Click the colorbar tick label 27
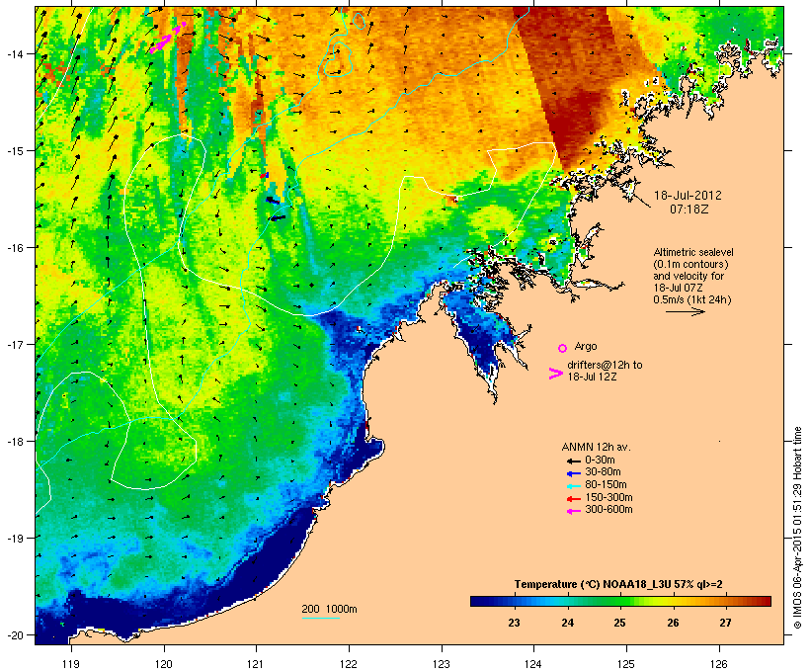 pos(725,623)
